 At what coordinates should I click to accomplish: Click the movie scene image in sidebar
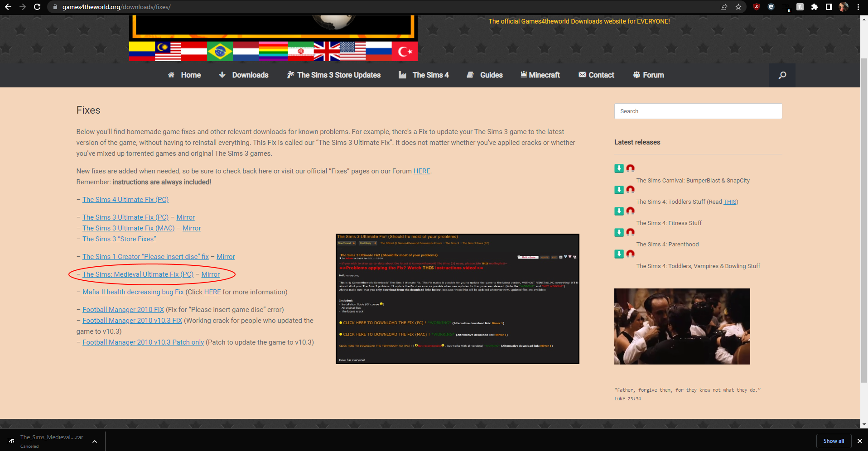pos(682,326)
